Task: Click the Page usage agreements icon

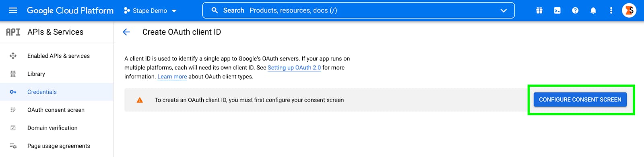Action: [13, 146]
